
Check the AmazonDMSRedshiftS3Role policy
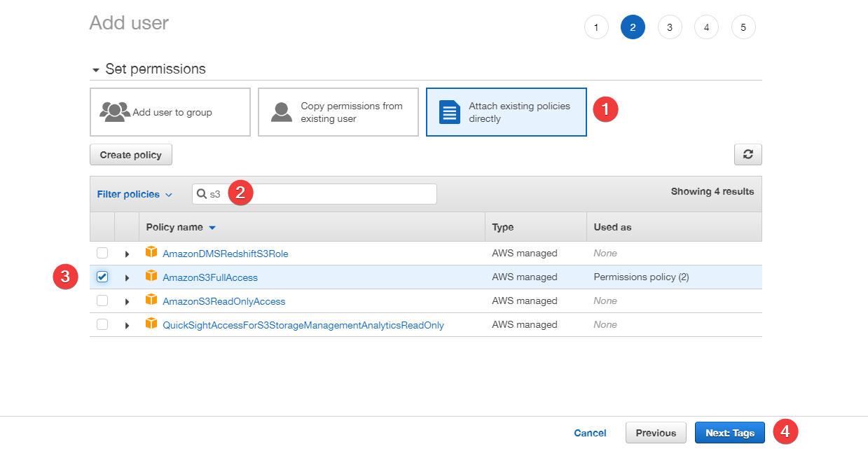pyautogui.click(x=102, y=253)
